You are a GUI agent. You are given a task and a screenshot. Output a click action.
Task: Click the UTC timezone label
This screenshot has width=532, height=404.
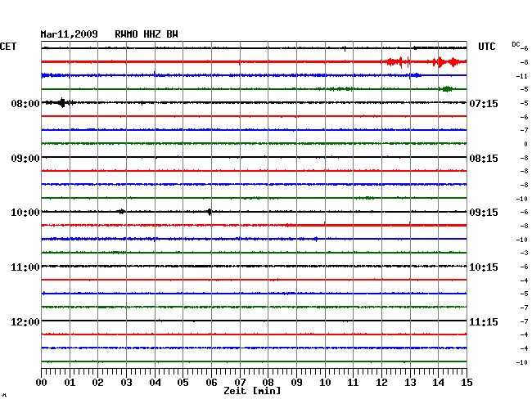click(486, 47)
